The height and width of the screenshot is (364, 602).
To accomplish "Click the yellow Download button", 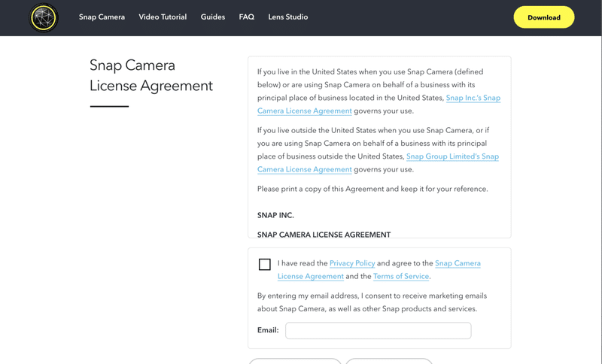I will point(543,17).
